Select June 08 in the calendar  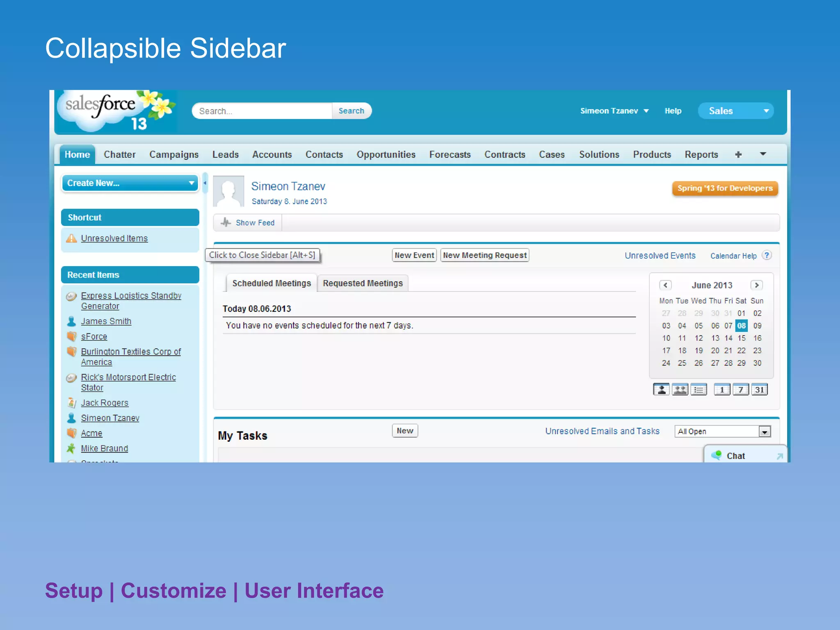(x=742, y=326)
